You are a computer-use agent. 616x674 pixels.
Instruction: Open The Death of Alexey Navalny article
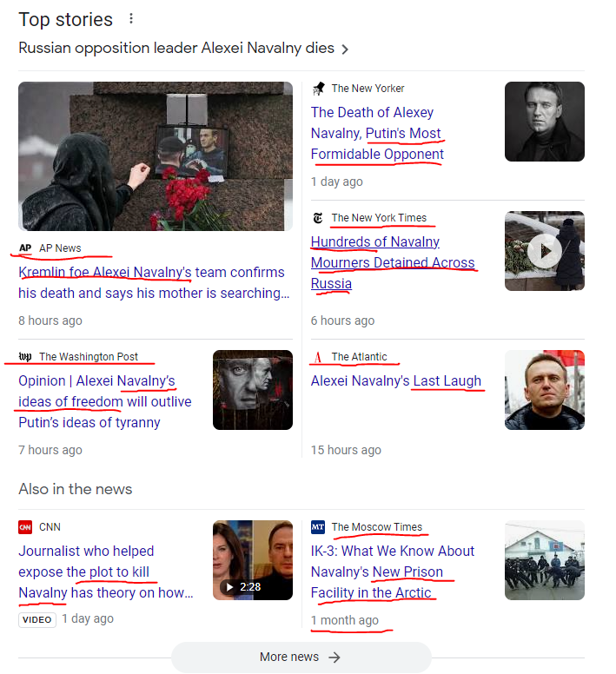[x=377, y=133]
